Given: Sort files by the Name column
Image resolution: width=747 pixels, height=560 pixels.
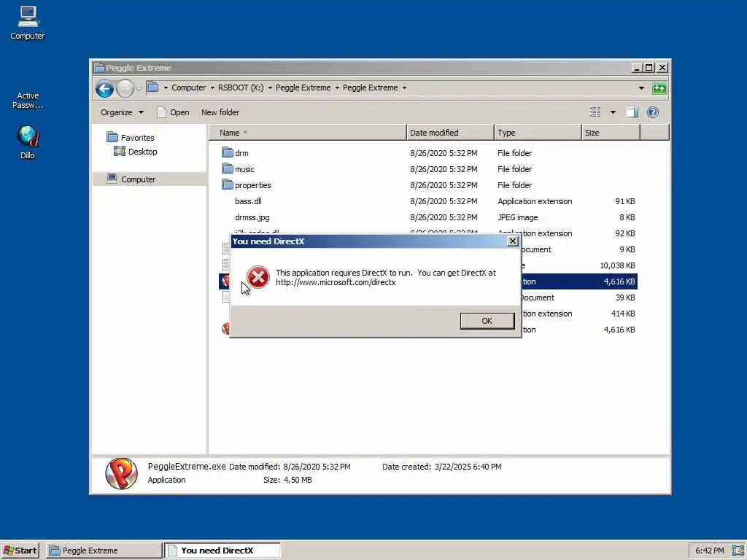Looking at the screenshot, I should point(307,133).
